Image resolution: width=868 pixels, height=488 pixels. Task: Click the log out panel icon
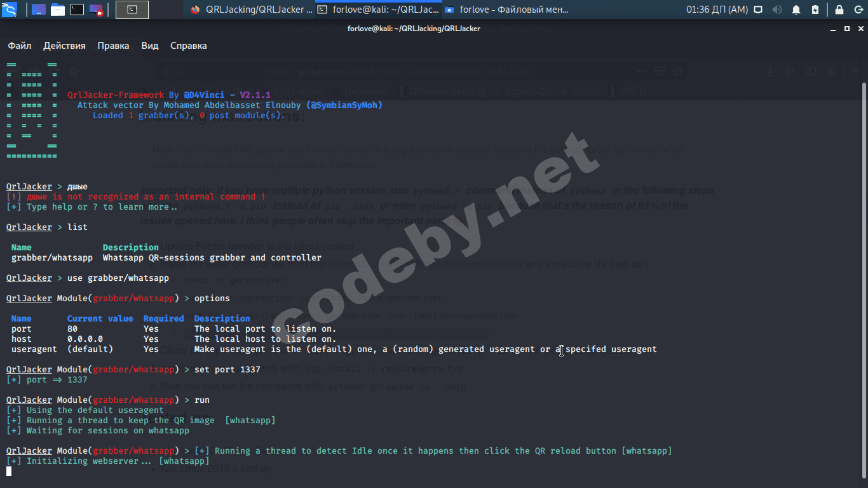(858, 10)
